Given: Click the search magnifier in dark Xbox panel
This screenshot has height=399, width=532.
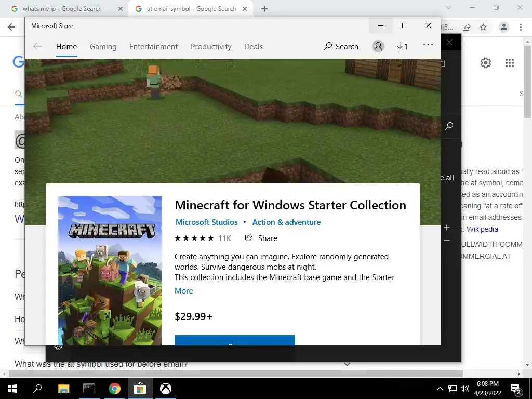Looking at the screenshot, I should point(449,126).
